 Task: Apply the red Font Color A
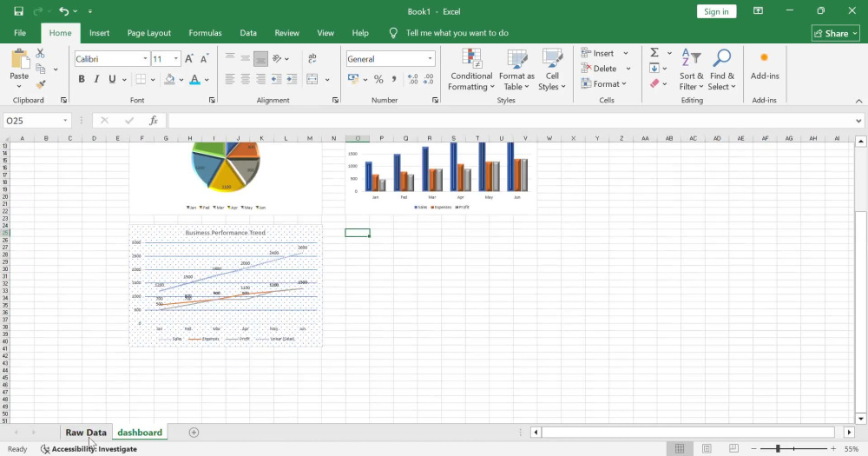coord(194,79)
